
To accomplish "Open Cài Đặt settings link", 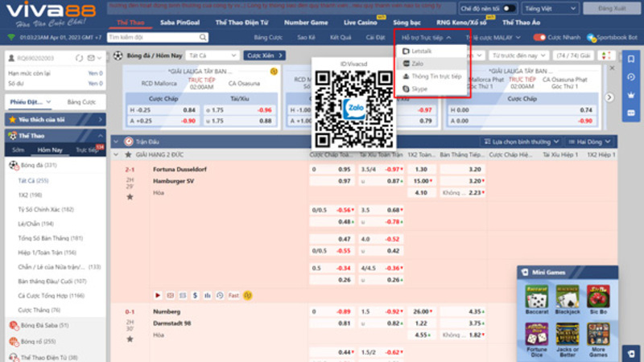I will 375,37.
